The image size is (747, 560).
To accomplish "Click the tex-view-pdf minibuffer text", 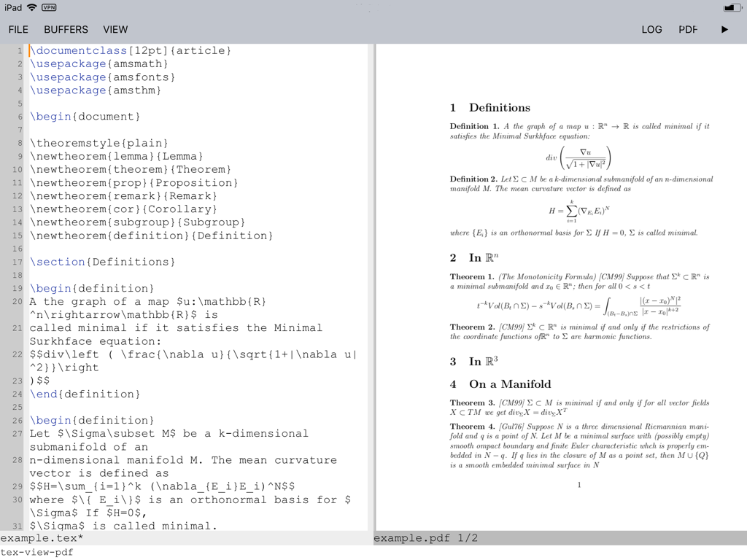I will pyautogui.click(x=36, y=553).
